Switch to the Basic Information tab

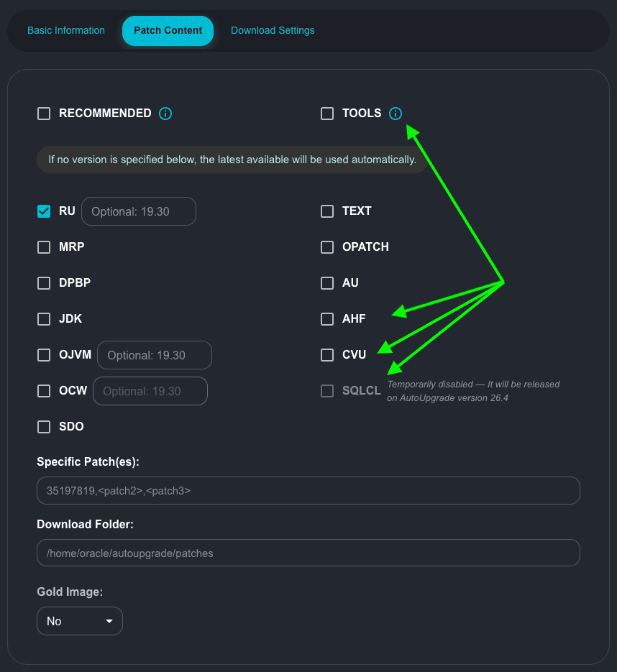point(66,31)
